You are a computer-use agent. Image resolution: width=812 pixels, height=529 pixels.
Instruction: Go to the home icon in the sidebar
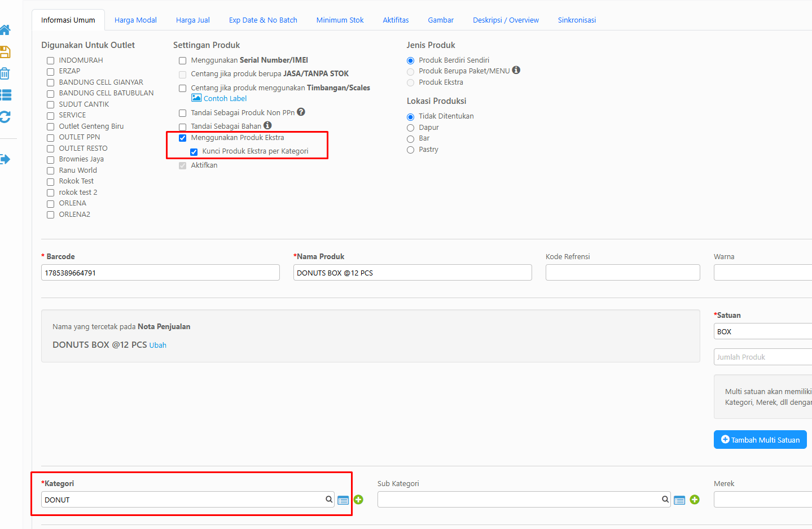pyautogui.click(x=5, y=30)
